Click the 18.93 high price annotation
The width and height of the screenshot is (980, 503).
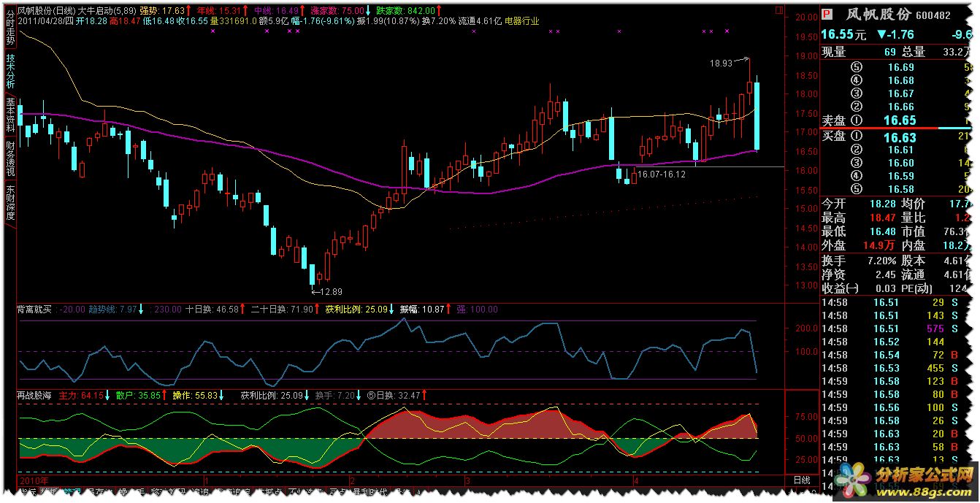click(720, 64)
